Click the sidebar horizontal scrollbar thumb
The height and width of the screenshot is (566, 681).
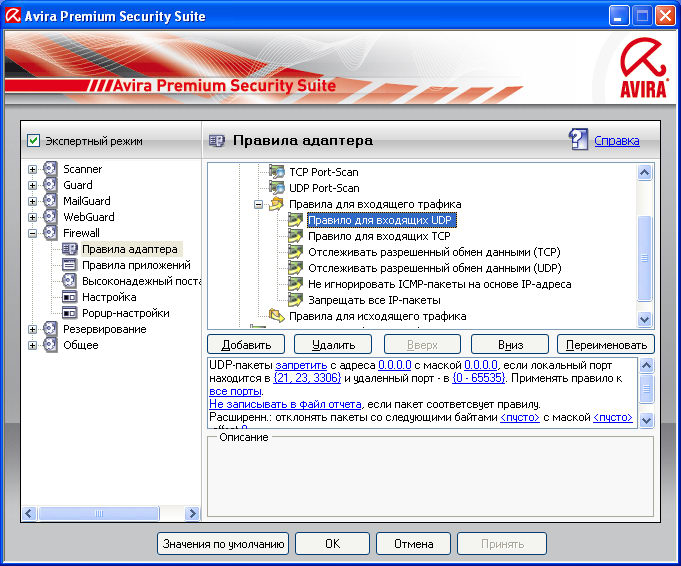(99, 513)
